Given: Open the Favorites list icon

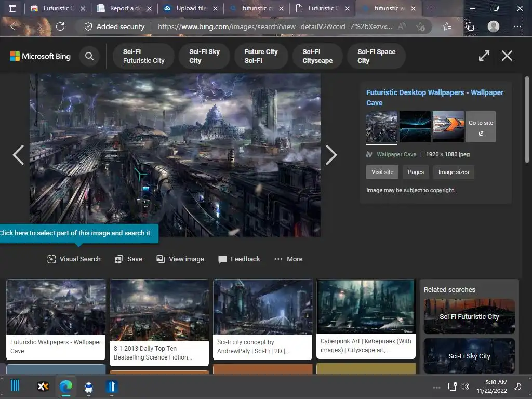Looking at the screenshot, I should 447,26.
